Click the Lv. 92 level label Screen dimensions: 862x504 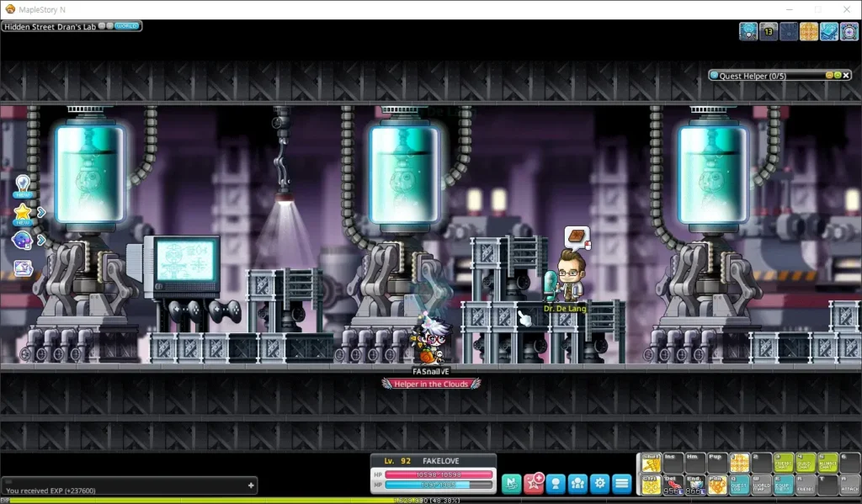pos(397,461)
